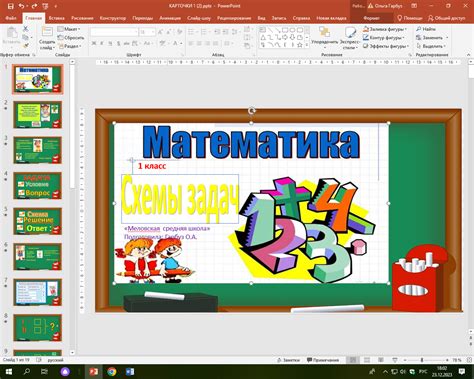Image resolution: width=474 pixels, height=379 pixels.
Task: Cut the selection with the scissors icon
Action: [25, 29]
